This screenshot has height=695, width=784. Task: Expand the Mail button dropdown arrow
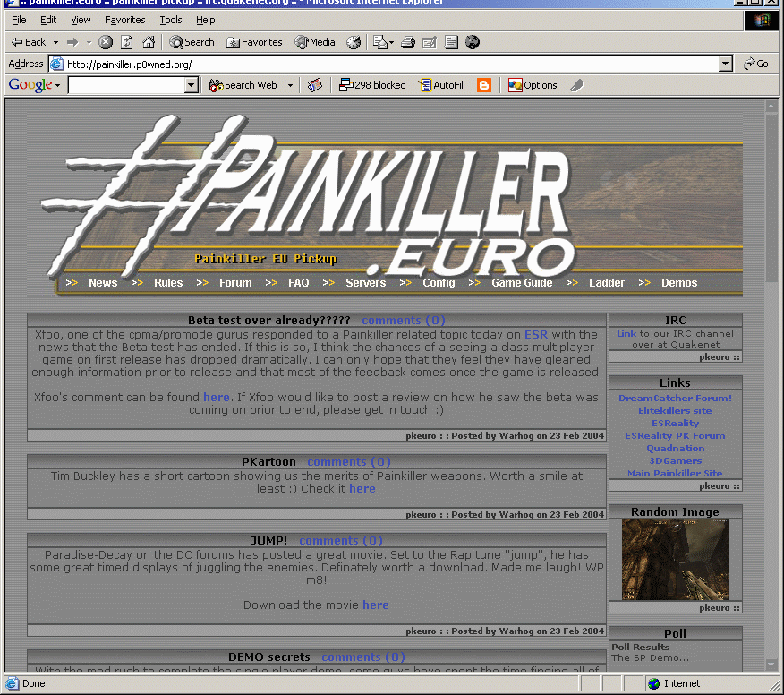[391, 42]
